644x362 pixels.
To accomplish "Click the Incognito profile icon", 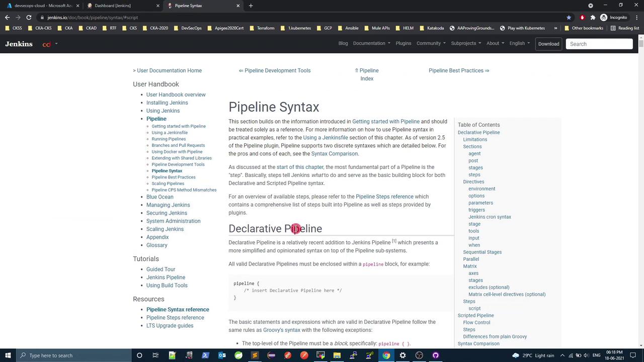I will tap(614, 18).
